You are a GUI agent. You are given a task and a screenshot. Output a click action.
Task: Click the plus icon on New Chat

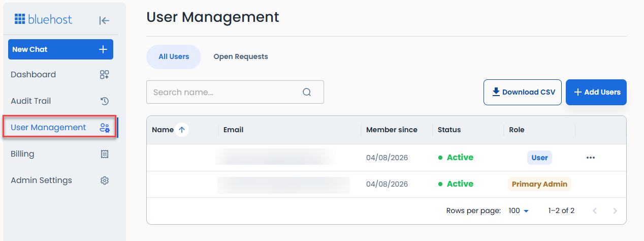[103, 49]
